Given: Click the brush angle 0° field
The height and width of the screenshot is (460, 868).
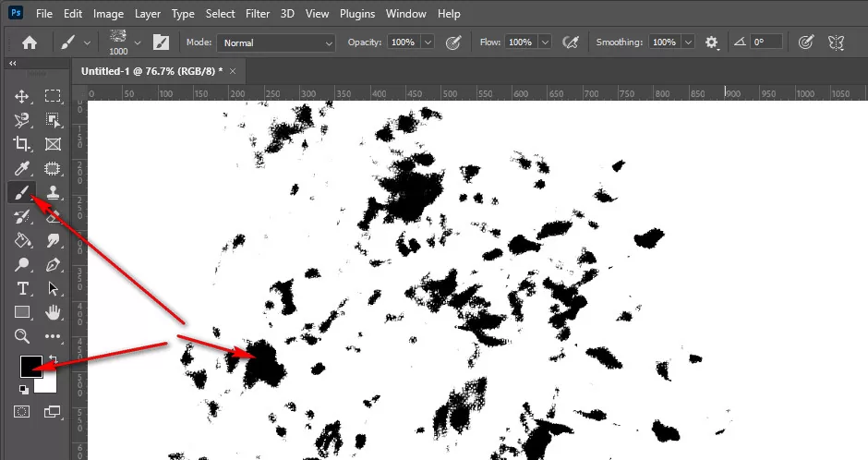Looking at the screenshot, I should (x=766, y=42).
